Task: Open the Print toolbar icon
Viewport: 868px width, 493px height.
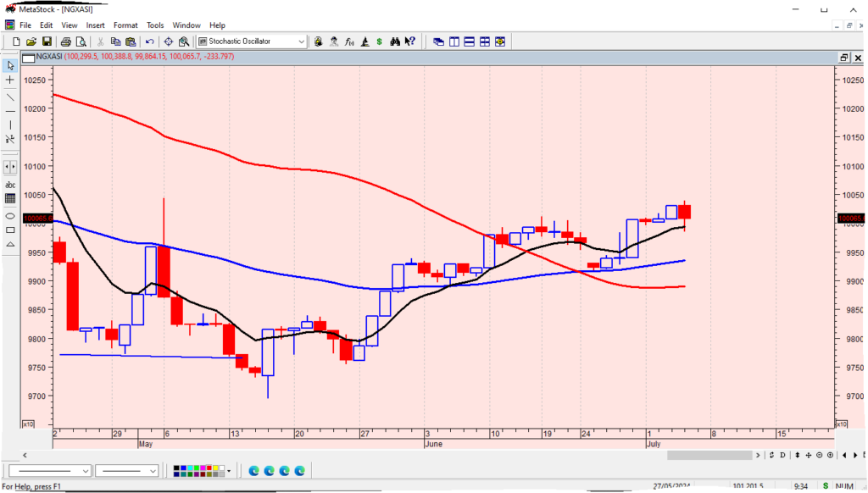Action: (x=64, y=42)
